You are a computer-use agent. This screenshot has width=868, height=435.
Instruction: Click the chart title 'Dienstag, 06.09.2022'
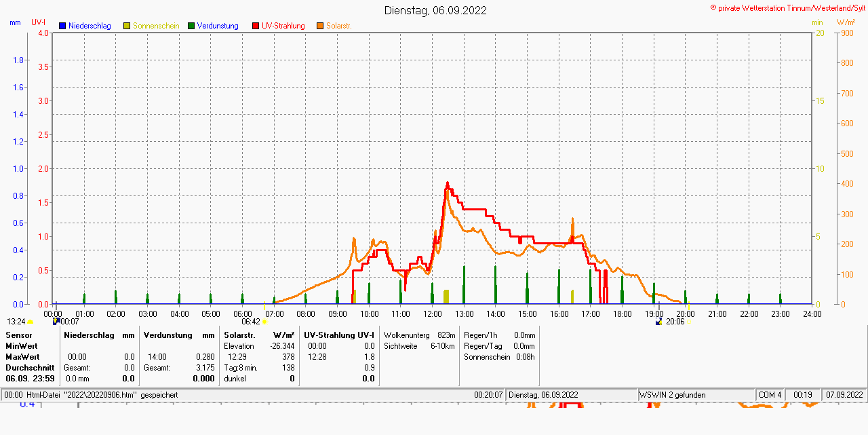[435, 10]
